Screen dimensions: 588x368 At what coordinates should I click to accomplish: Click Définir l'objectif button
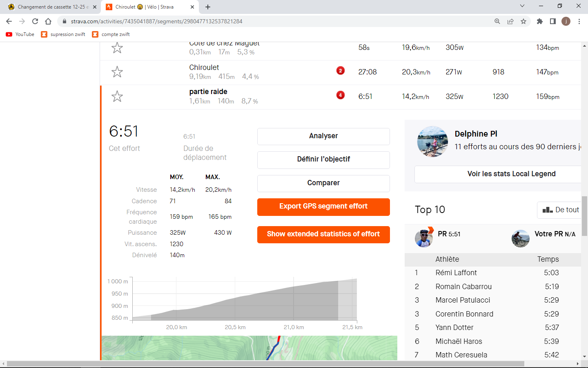click(x=323, y=159)
